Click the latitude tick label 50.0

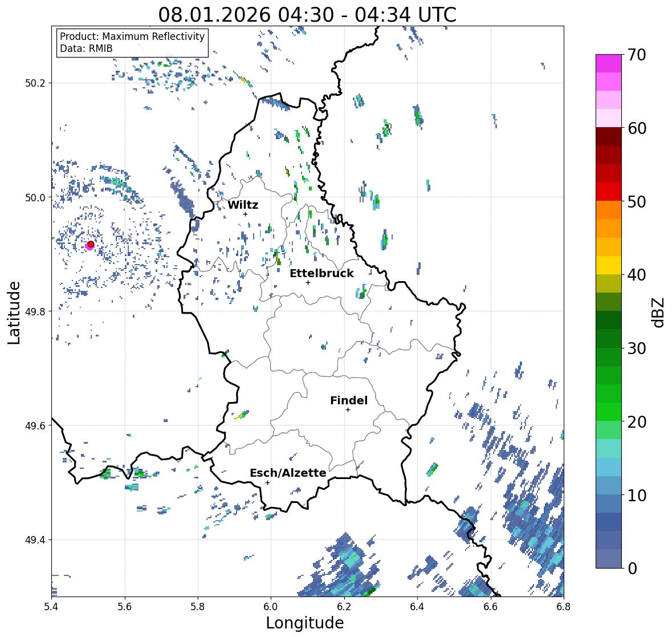pos(35,198)
